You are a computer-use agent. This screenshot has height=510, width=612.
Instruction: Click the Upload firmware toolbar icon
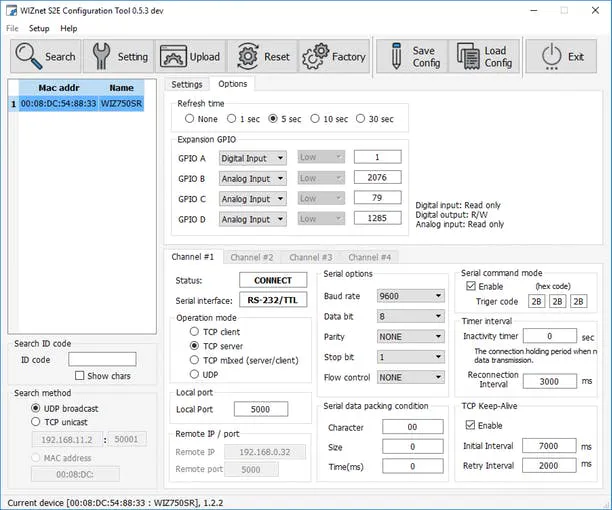coord(173,57)
